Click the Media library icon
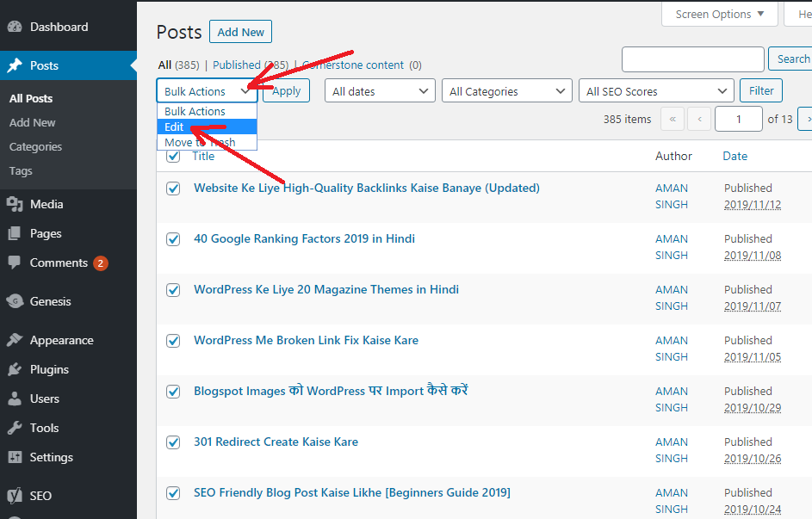Screen dimensions: 812x519 click(x=15, y=204)
